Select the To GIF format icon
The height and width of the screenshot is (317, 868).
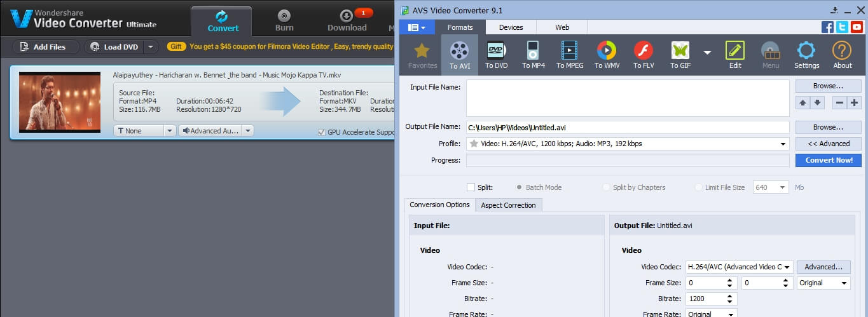680,55
